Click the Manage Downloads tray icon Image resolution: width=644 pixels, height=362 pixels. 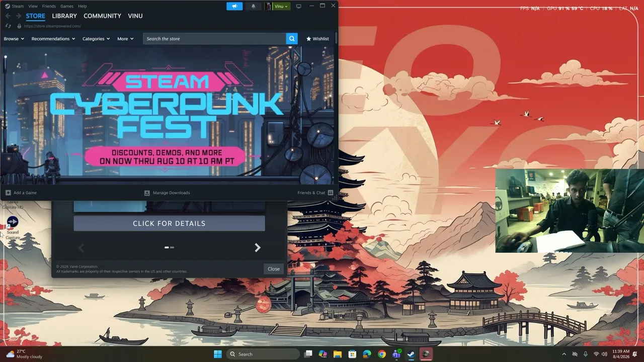pyautogui.click(x=147, y=193)
